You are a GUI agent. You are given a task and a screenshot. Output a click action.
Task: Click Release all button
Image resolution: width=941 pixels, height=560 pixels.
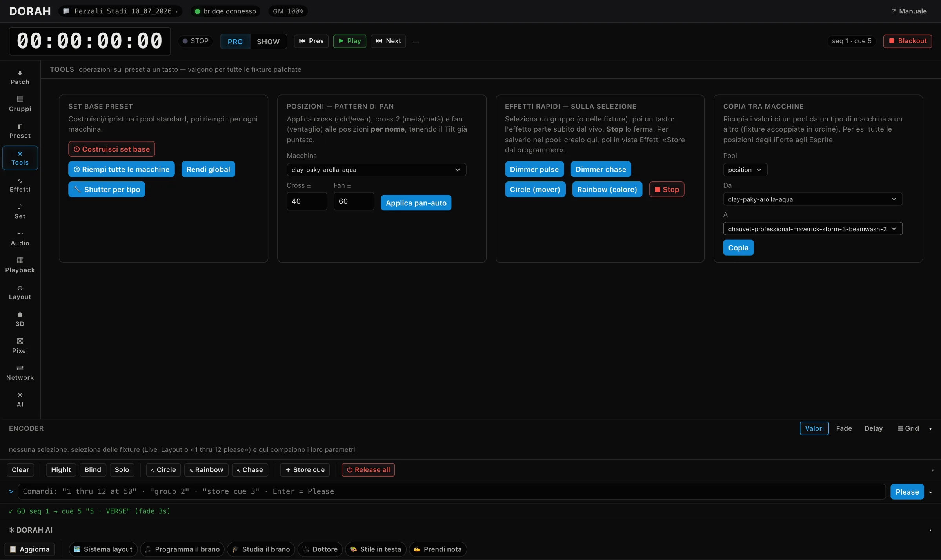pyautogui.click(x=368, y=470)
